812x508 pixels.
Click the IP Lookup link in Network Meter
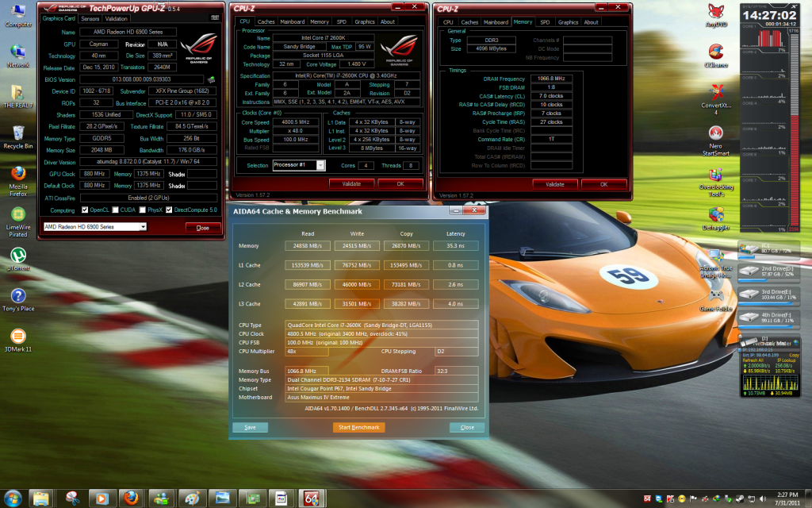pos(786,360)
